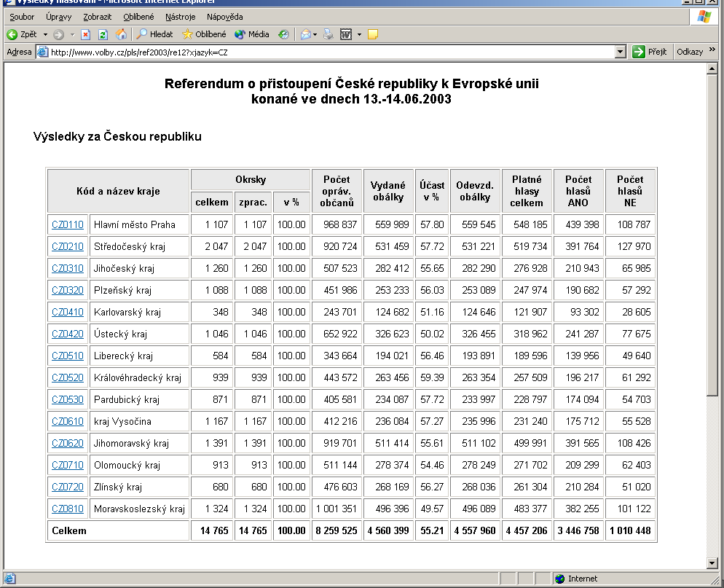Follow the CZ0620 link
The image size is (724, 588).
point(68,444)
